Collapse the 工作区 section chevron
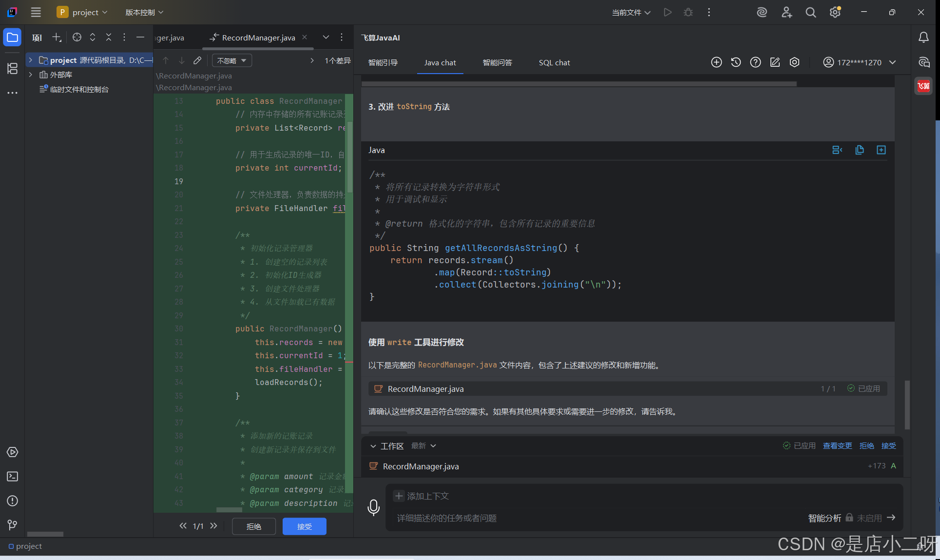This screenshot has height=560, width=940. [373, 446]
